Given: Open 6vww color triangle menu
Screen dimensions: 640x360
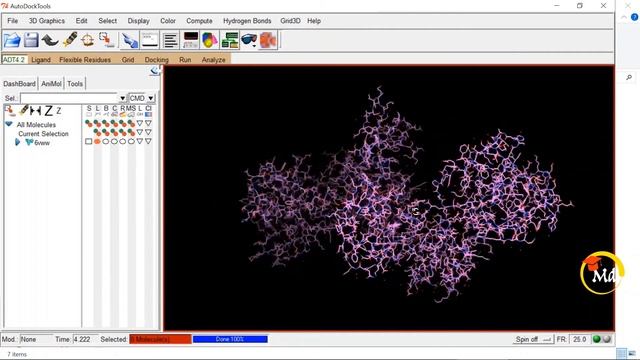Looking at the screenshot, I should click(148, 141).
